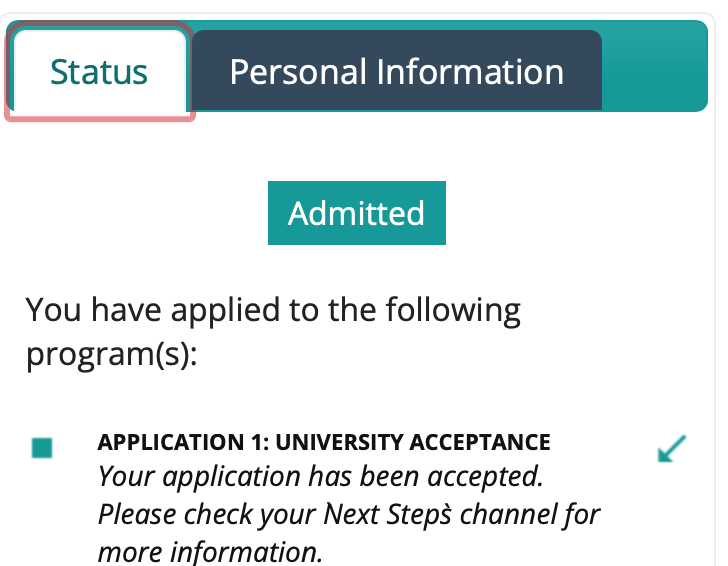This screenshot has width=728, height=566.
Task: Click the "Your application has been accepted." sentence
Action: pyautogui.click(x=320, y=476)
